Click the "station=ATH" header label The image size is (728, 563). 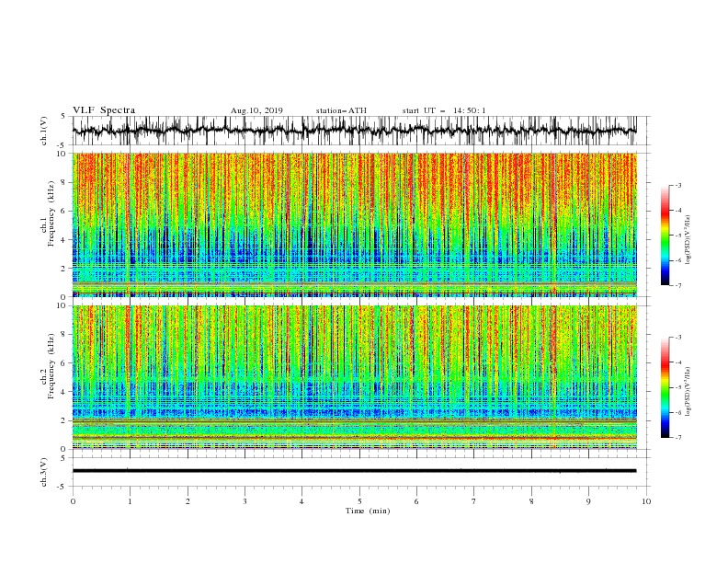tap(341, 110)
